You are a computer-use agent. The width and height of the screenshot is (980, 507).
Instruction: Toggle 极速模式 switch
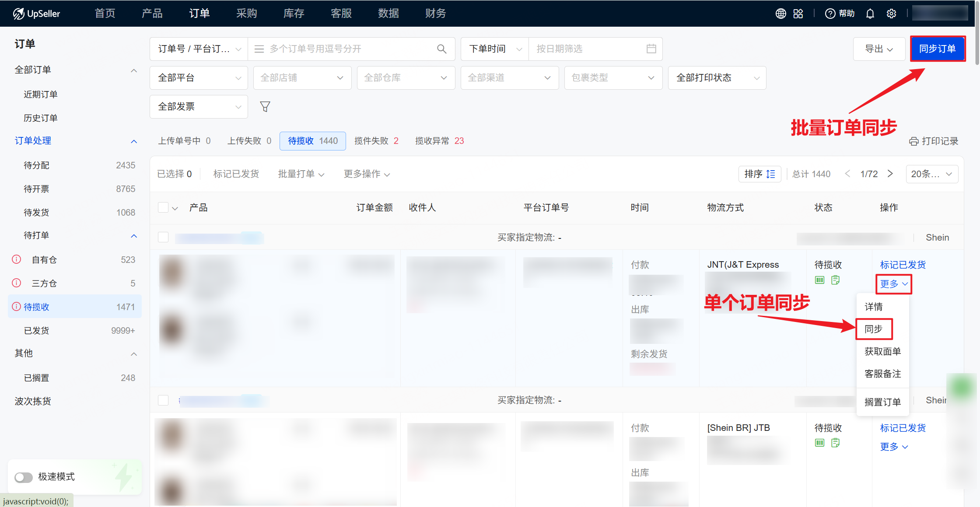(x=24, y=477)
